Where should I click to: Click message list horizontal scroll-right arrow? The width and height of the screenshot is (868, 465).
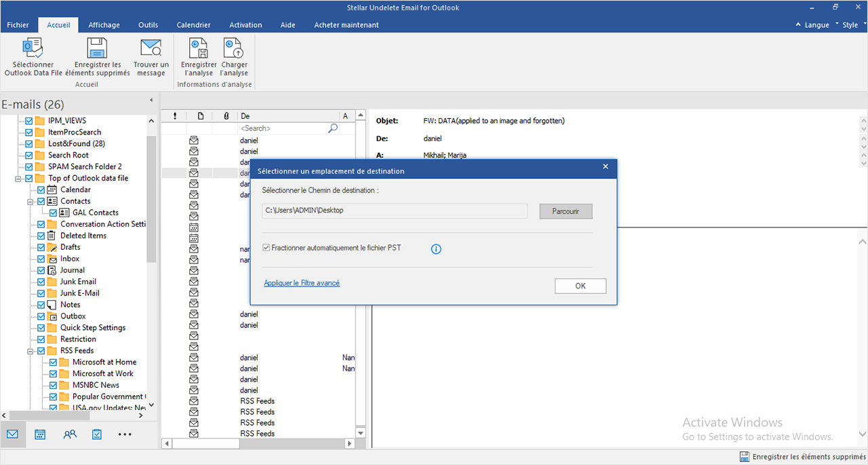pos(350,443)
